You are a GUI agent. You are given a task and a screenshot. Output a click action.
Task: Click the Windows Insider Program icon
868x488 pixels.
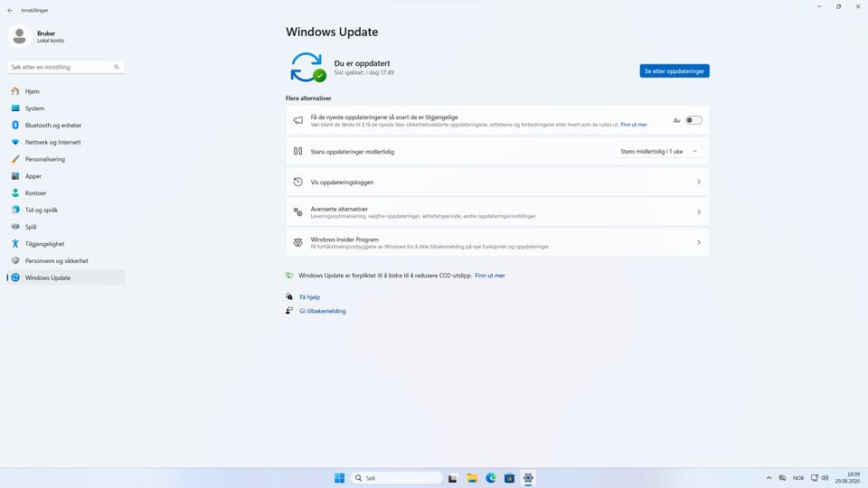[x=297, y=242]
